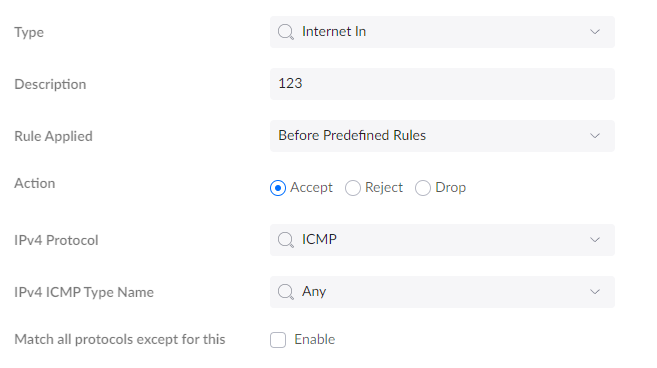Click the Internet In value text
657x368 pixels.
pyautogui.click(x=334, y=31)
